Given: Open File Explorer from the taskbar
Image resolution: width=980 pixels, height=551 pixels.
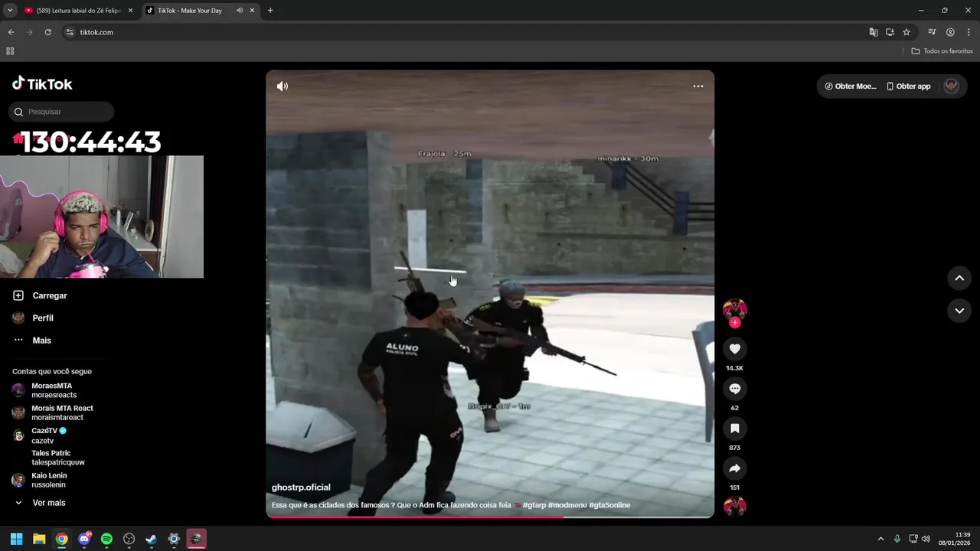Looking at the screenshot, I should 39,539.
